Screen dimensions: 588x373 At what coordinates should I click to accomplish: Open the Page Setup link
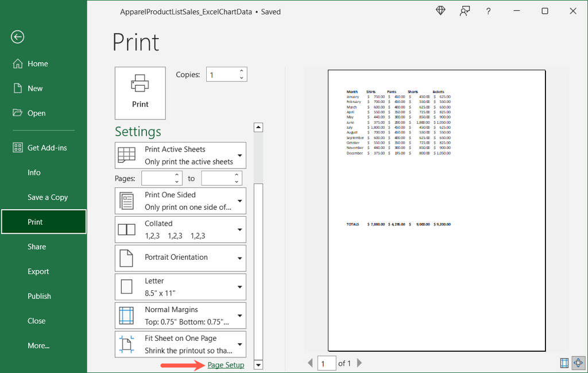click(226, 365)
